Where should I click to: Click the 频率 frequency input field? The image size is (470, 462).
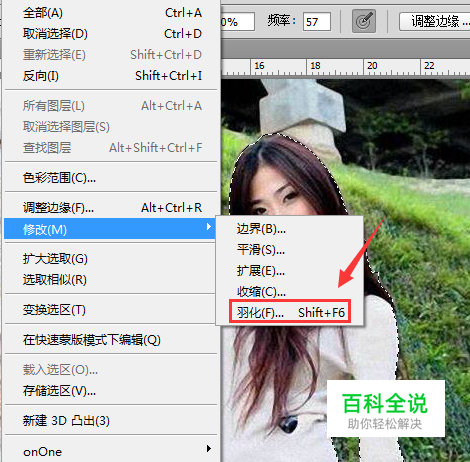point(317,22)
